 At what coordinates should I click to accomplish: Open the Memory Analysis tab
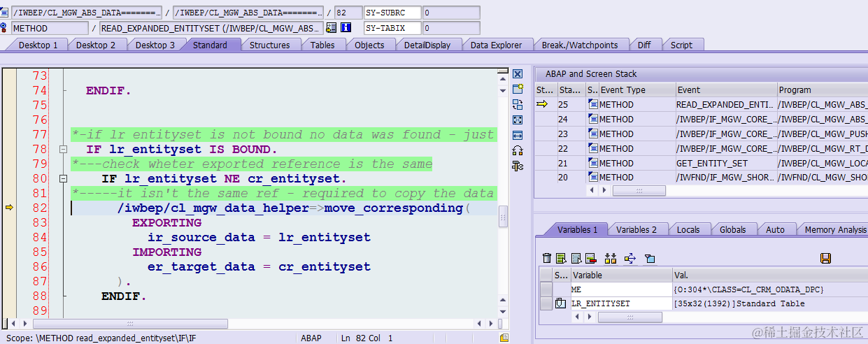(x=835, y=229)
